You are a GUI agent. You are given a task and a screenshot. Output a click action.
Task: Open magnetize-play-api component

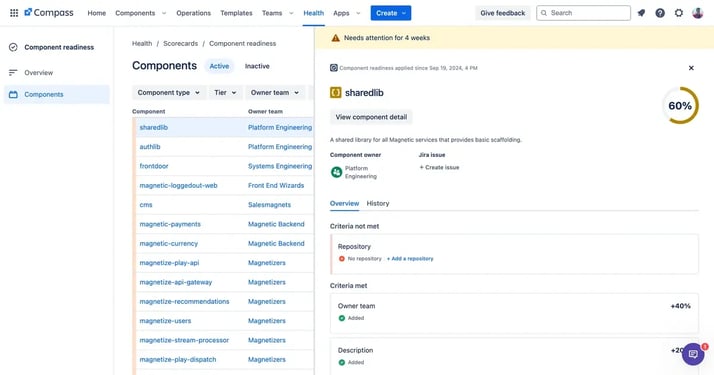[169, 263]
